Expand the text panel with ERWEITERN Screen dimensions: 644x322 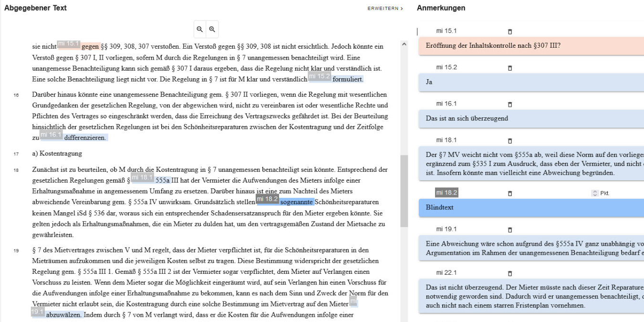[x=385, y=9]
